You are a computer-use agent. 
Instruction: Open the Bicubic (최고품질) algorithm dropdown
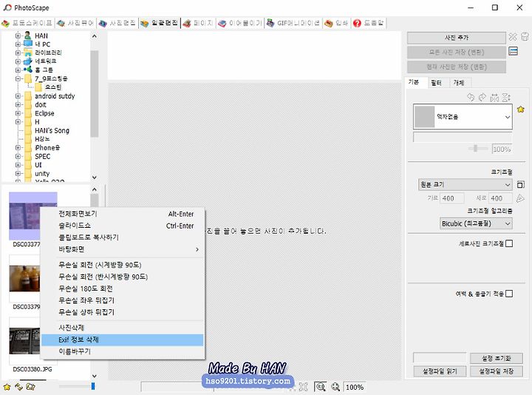476,224
